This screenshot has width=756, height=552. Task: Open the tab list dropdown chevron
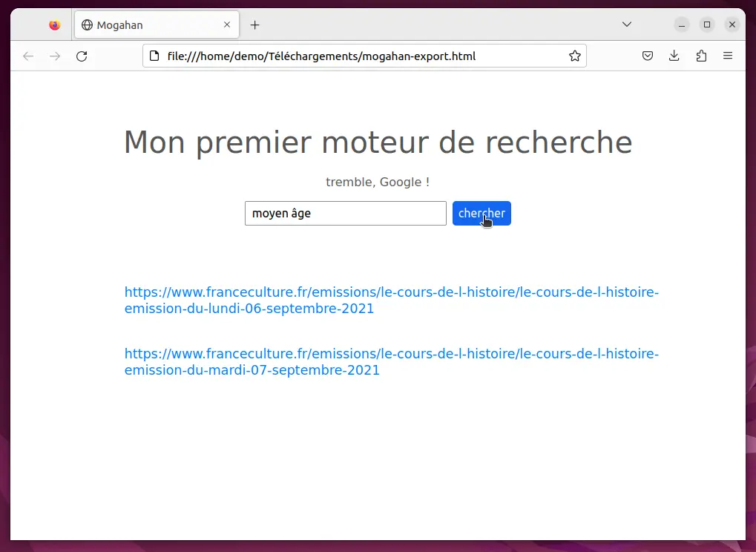point(626,24)
